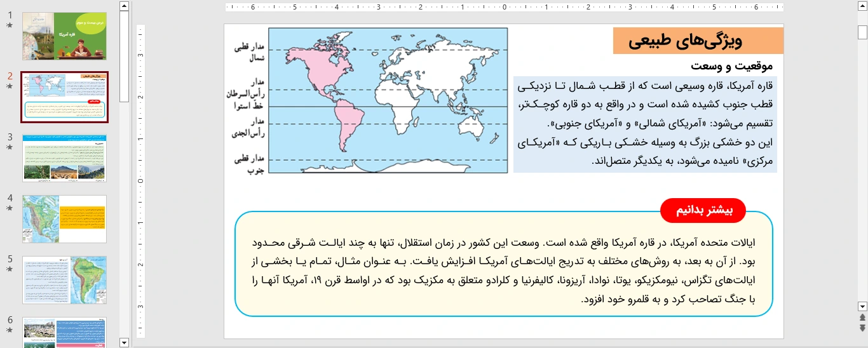This screenshot has width=868, height=348.
Task: Click the animation star icon under slide 4
Action: tap(9, 208)
